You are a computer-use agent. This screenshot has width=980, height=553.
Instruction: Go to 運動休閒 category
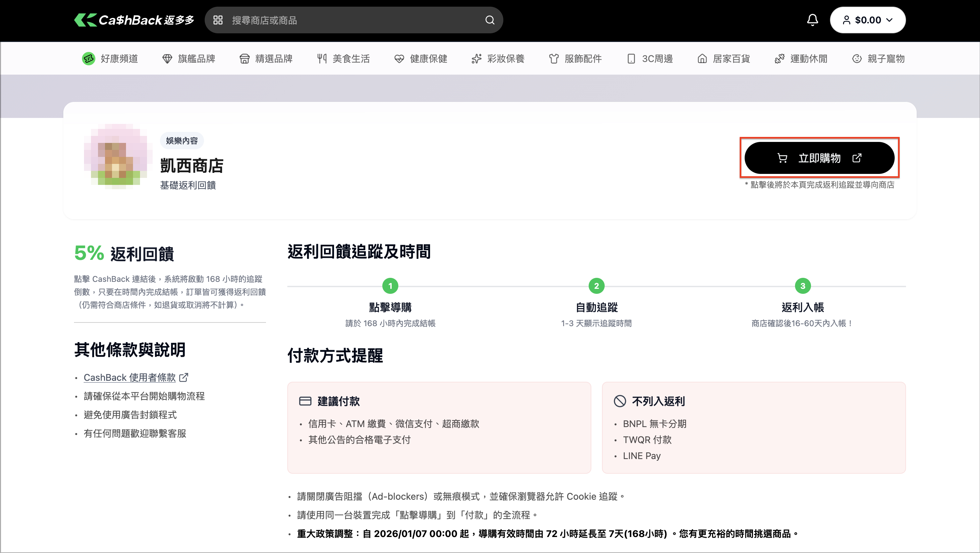pos(801,59)
